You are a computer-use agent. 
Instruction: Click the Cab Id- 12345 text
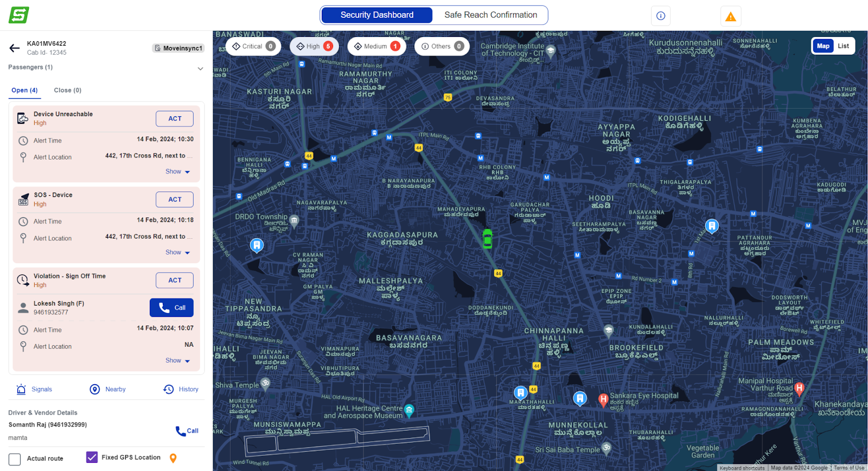(47, 53)
